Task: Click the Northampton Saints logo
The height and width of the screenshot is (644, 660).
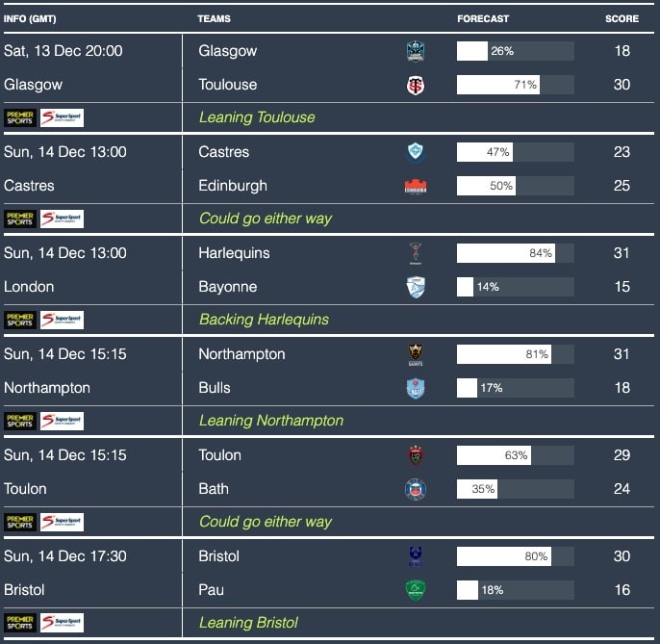Action: (416, 354)
